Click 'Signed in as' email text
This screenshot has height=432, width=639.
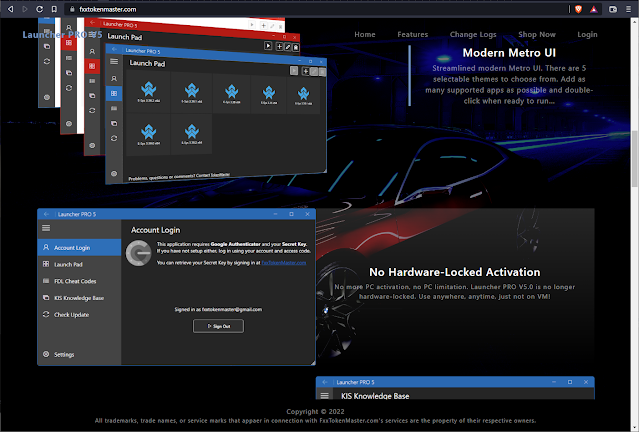(x=218, y=309)
